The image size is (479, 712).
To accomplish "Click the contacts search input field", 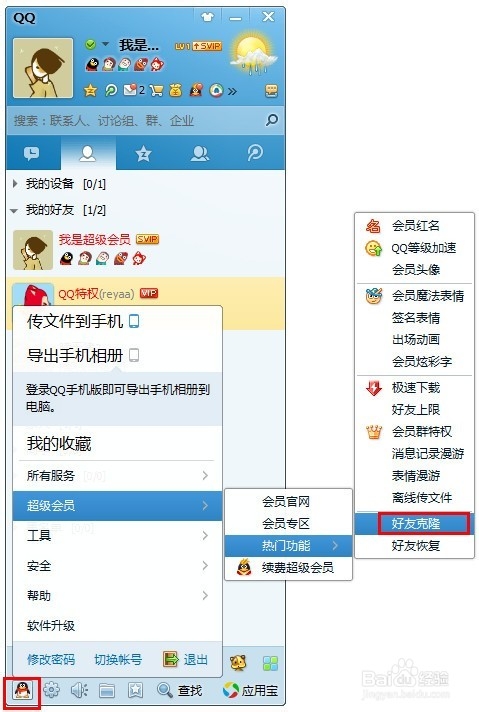I will 136,120.
